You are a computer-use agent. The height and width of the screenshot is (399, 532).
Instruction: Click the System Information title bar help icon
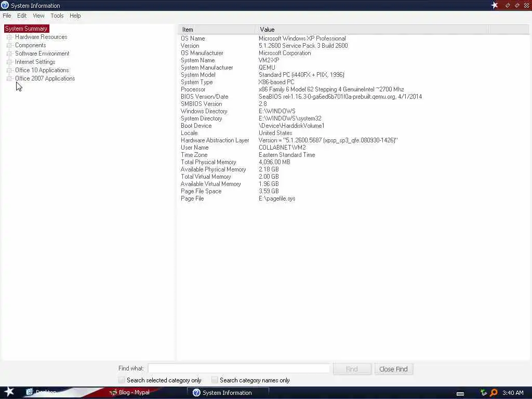[x=5, y=5]
